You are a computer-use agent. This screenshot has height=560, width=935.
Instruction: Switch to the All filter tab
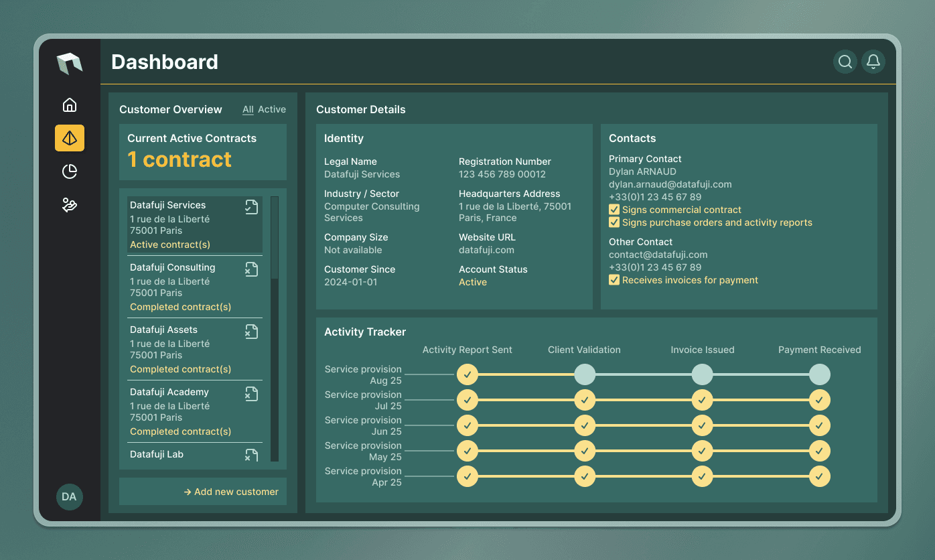pyautogui.click(x=248, y=109)
